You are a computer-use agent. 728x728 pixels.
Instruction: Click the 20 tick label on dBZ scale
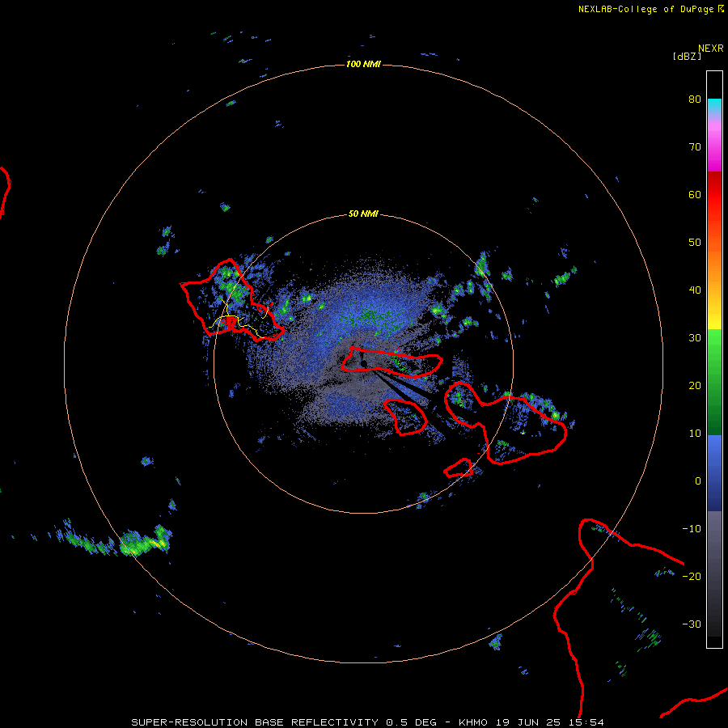tap(695, 385)
